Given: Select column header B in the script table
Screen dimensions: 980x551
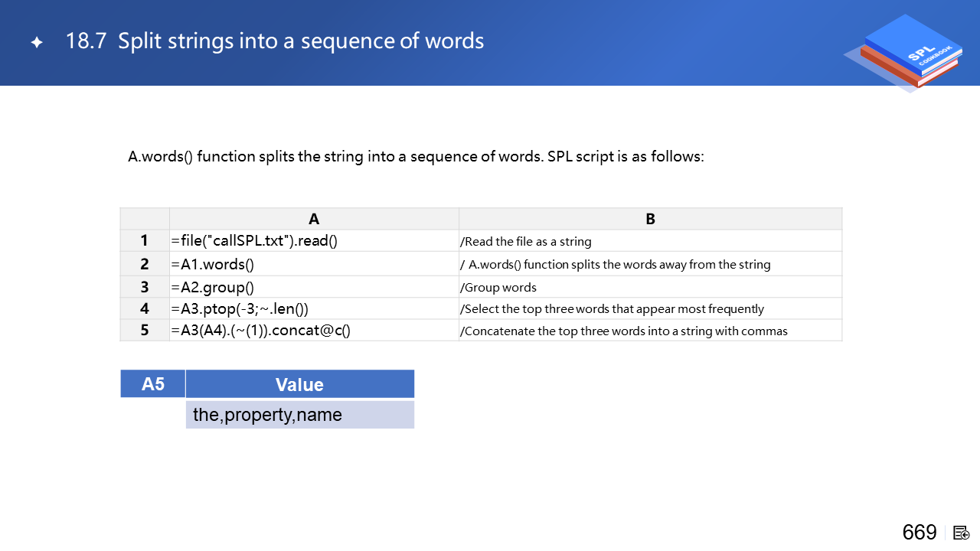Looking at the screenshot, I should point(650,219).
